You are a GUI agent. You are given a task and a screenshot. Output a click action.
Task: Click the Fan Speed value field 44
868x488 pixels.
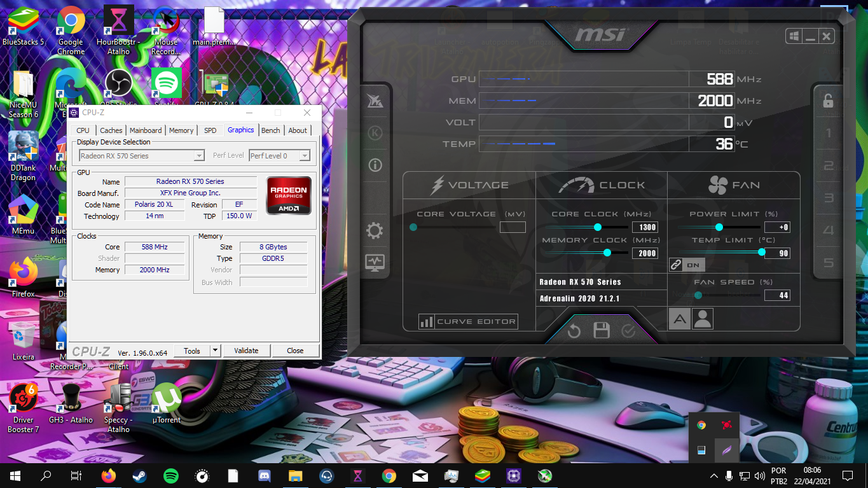pos(777,295)
